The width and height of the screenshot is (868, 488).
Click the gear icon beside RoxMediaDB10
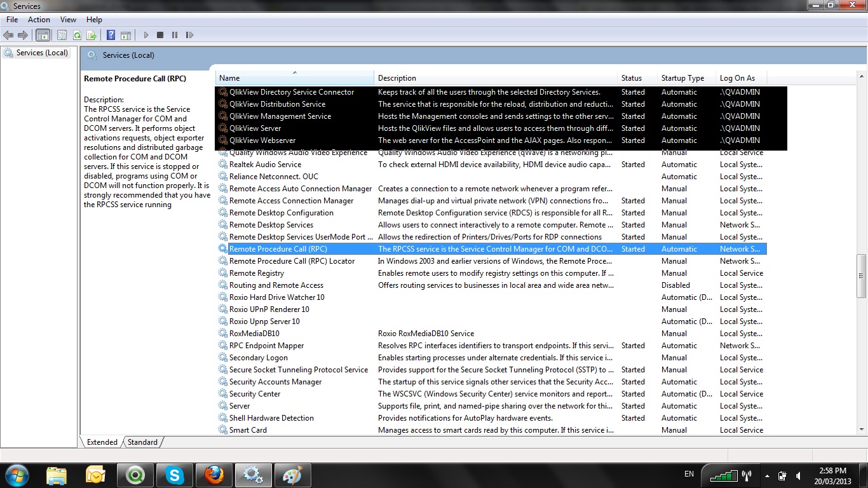[222, 334]
